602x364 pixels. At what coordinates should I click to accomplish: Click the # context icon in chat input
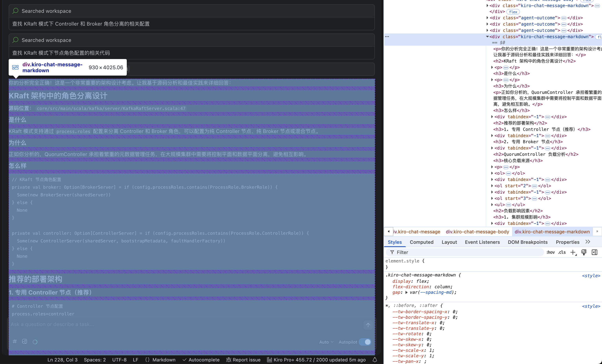coord(15,342)
